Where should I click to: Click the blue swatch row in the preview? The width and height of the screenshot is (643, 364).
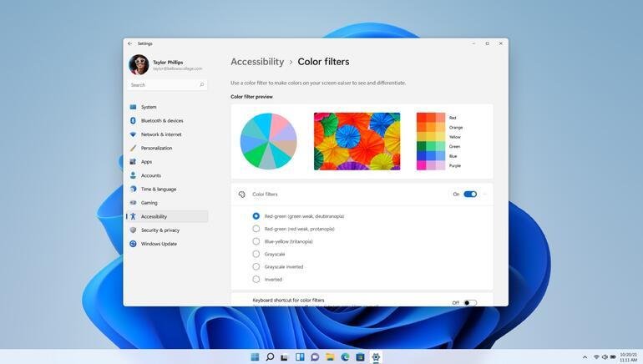click(x=431, y=156)
